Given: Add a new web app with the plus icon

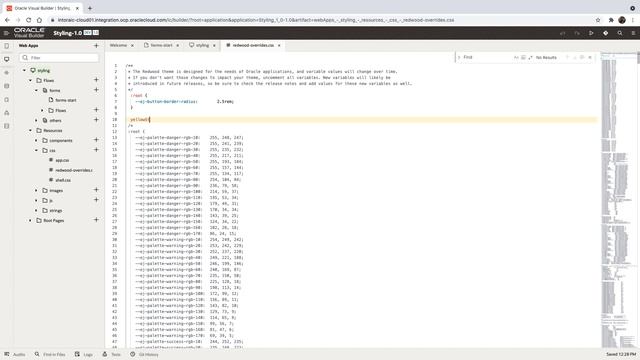Looking at the screenshot, I should pyautogui.click(x=96, y=46).
